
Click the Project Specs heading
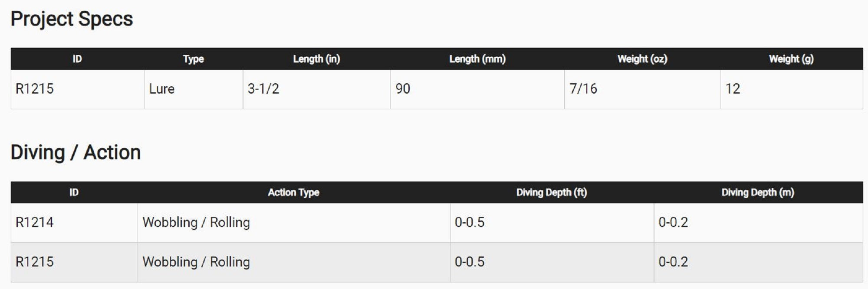(x=72, y=19)
